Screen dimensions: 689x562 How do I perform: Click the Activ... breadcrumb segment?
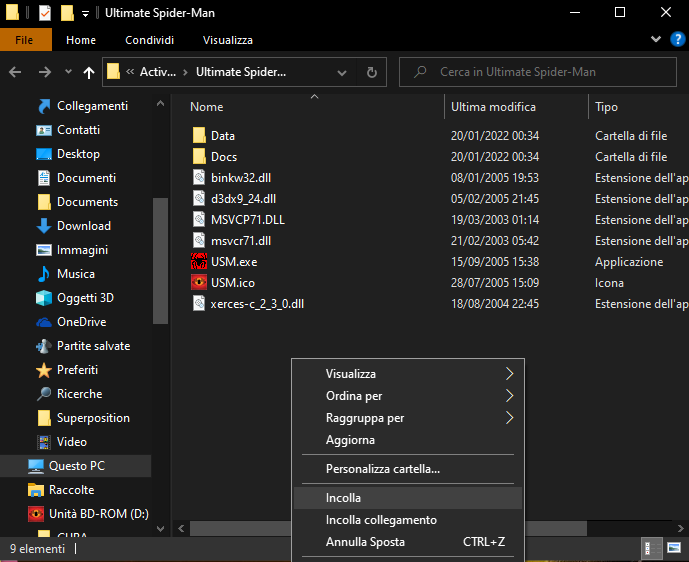tap(158, 72)
